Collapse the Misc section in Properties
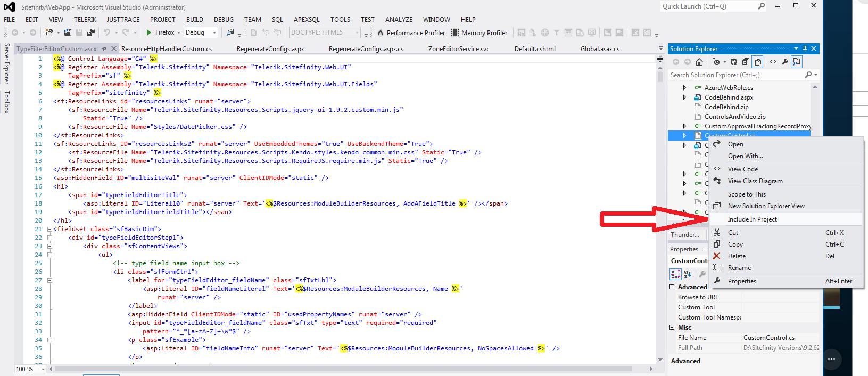The image size is (868, 376). point(672,328)
